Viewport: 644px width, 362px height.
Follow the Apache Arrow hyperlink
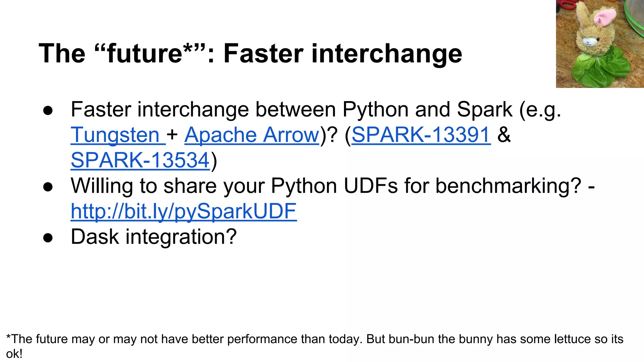pyautogui.click(x=252, y=135)
